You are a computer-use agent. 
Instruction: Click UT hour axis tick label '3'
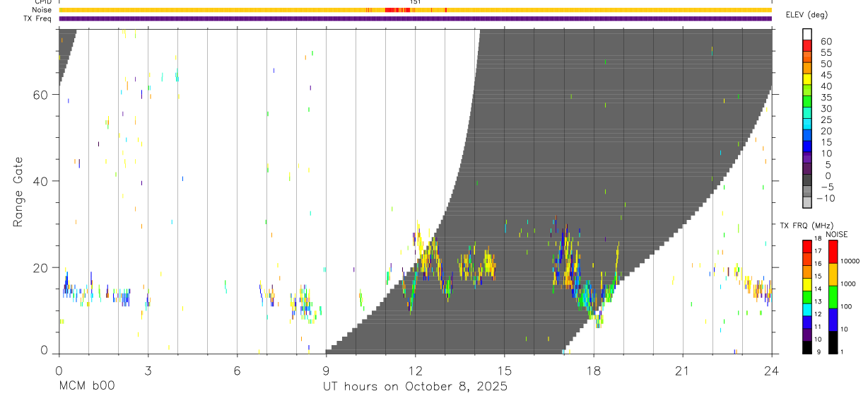(x=148, y=371)
